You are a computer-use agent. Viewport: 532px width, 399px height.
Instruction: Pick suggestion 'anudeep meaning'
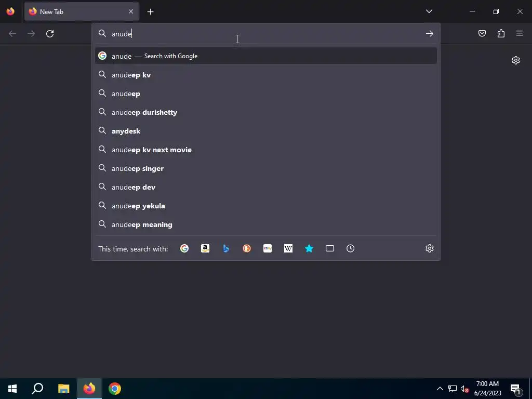coord(266,224)
